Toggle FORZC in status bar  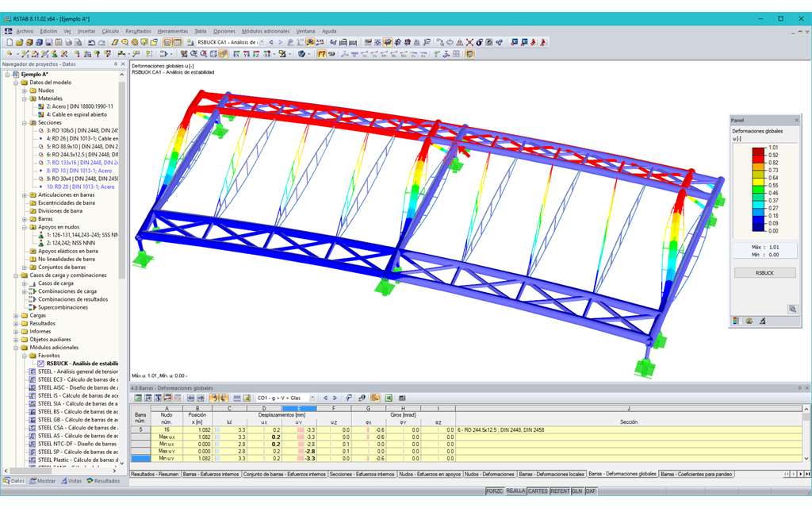tap(495, 491)
